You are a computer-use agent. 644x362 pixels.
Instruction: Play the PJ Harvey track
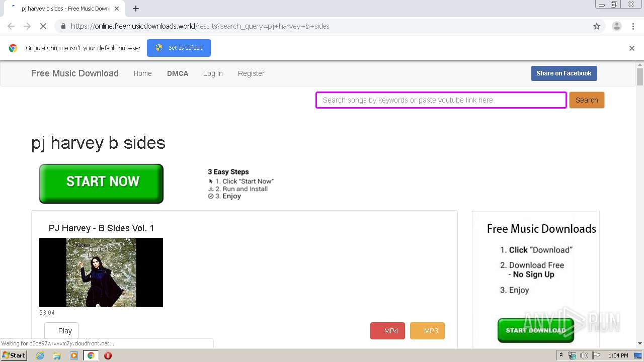pos(61,331)
